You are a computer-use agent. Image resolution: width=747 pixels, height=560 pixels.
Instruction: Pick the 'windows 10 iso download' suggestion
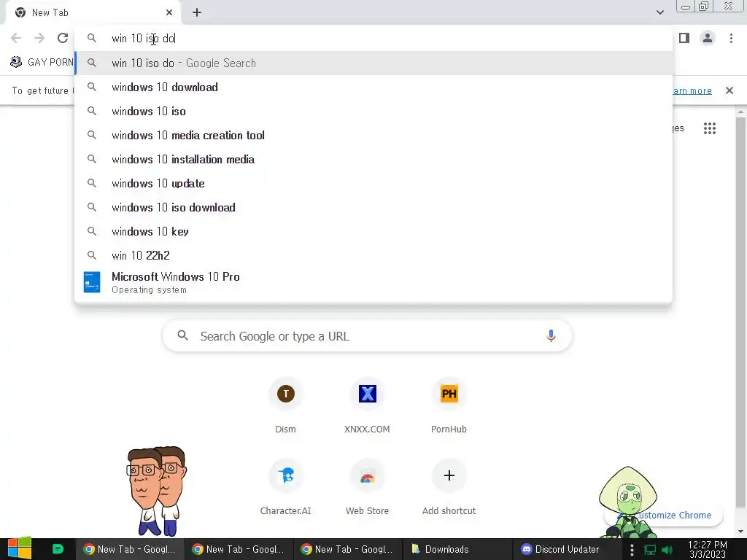pyautogui.click(x=373, y=207)
